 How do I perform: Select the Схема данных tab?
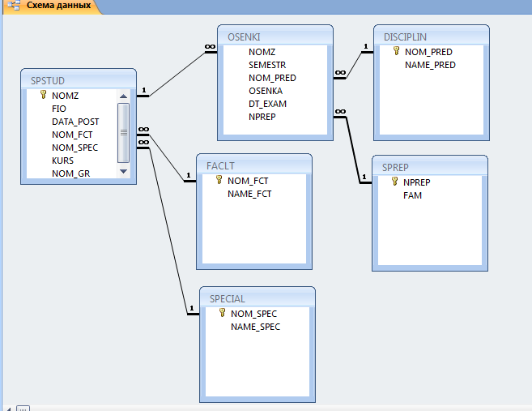[51, 6]
